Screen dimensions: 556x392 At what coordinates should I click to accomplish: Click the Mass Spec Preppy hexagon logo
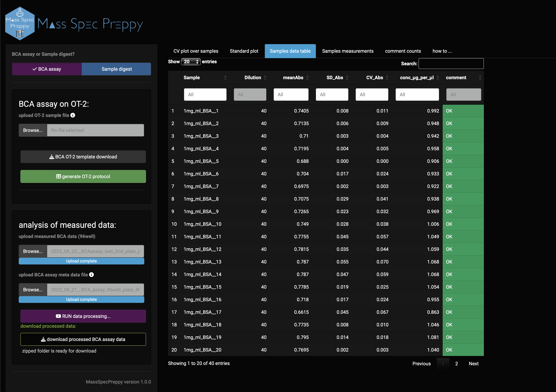point(20,23)
